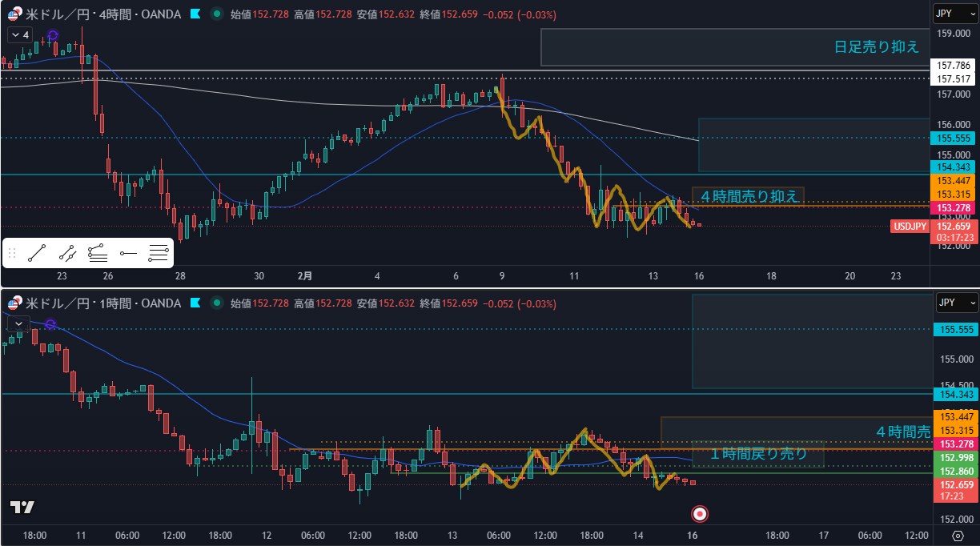Toggle the cyan flag on 1-hour chart header
Screen dimensions: 980x546
(x=195, y=303)
